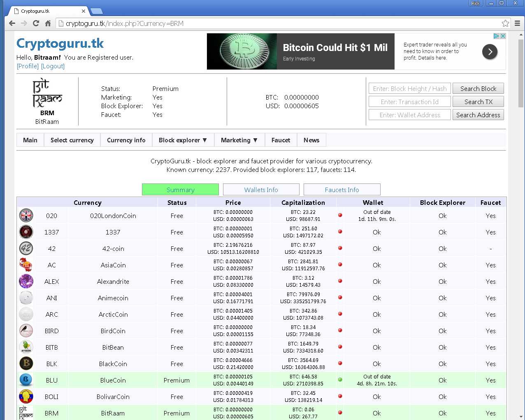Click the AsiaCoin currency name
The width and height of the screenshot is (525, 420).
click(113, 265)
